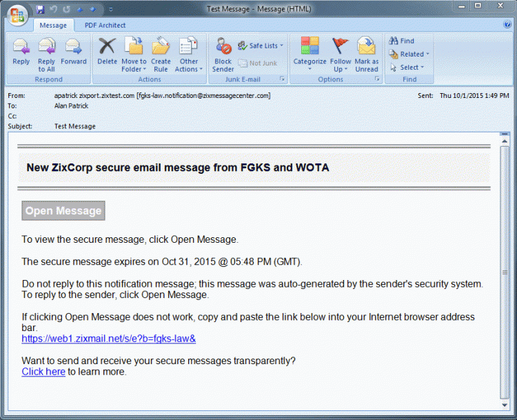The width and height of the screenshot is (517, 420).
Task: Open the Customize Quick Access Toolbar dropdown
Action: tap(111, 10)
